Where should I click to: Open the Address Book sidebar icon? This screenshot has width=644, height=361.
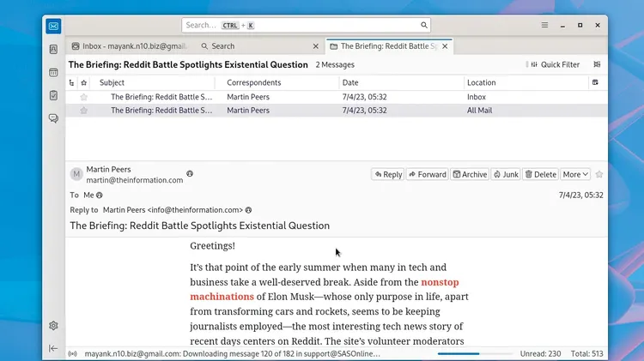click(x=53, y=49)
